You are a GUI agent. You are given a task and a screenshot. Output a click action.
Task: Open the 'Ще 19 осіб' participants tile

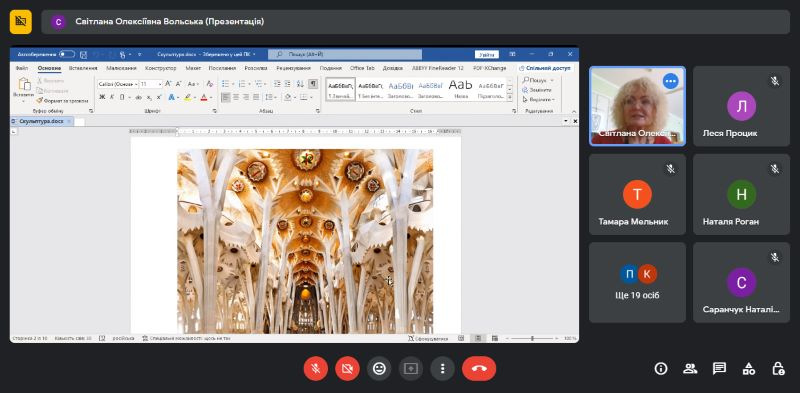click(637, 282)
